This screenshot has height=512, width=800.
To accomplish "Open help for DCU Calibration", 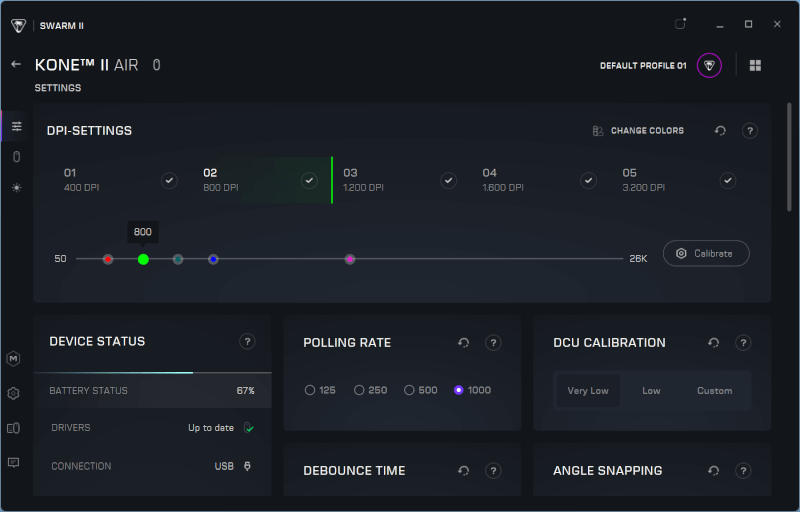I will coord(743,343).
